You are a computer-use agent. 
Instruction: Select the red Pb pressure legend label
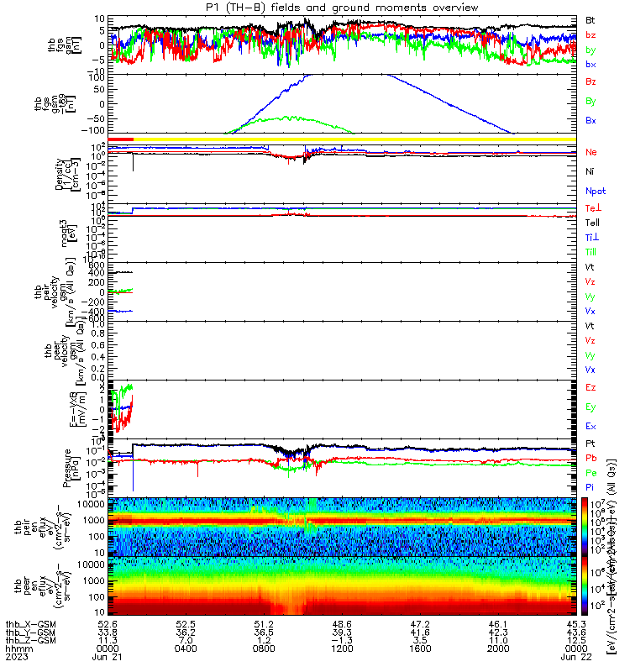(591, 458)
